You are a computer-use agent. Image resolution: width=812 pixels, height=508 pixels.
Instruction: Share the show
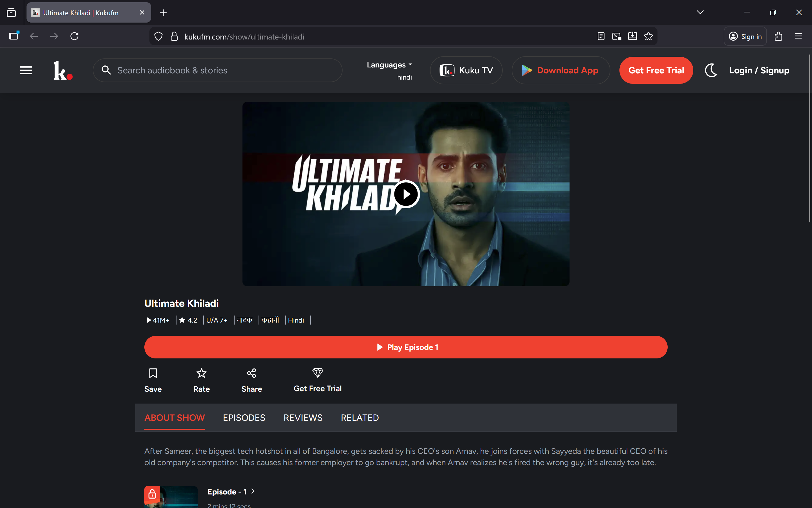click(x=252, y=380)
